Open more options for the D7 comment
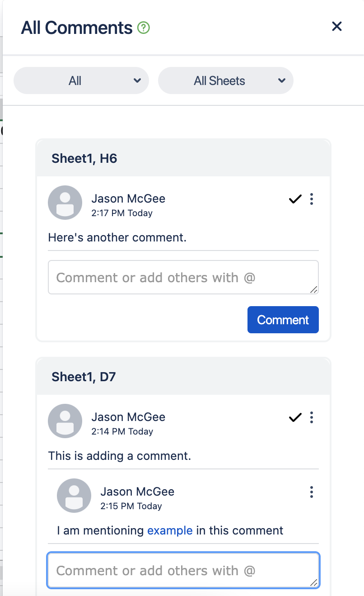Viewport: 364px width, 596px height. (x=312, y=417)
